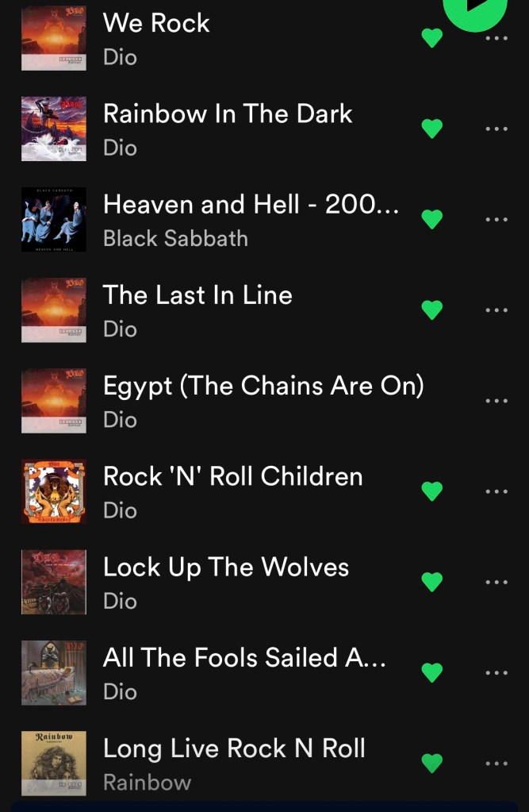Show three-dot menu for Heaven and Hell
529x812 pixels.
(x=496, y=219)
